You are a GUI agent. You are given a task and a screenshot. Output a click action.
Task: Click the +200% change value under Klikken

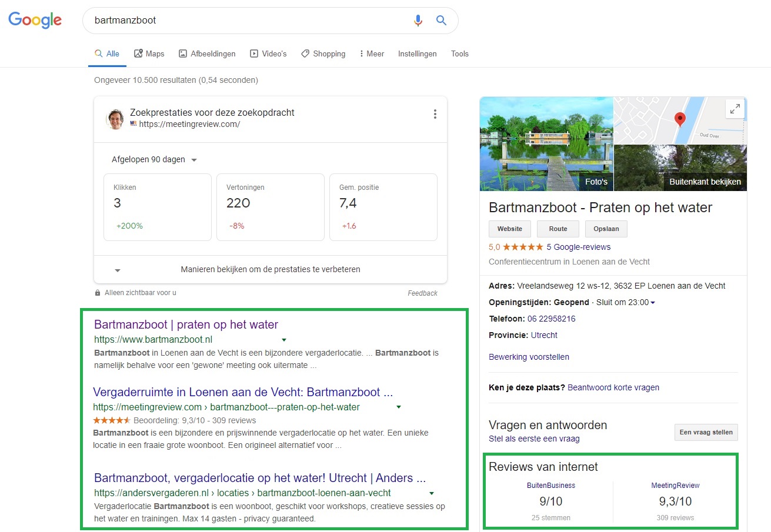[x=129, y=226]
